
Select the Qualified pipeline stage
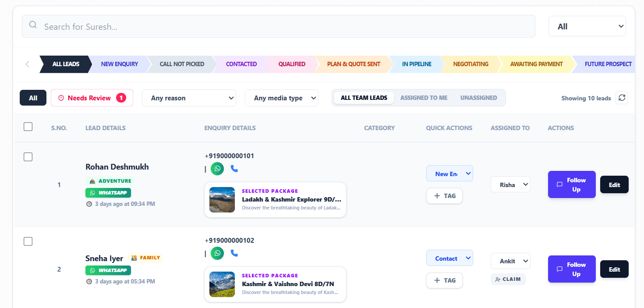click(292, 64)
